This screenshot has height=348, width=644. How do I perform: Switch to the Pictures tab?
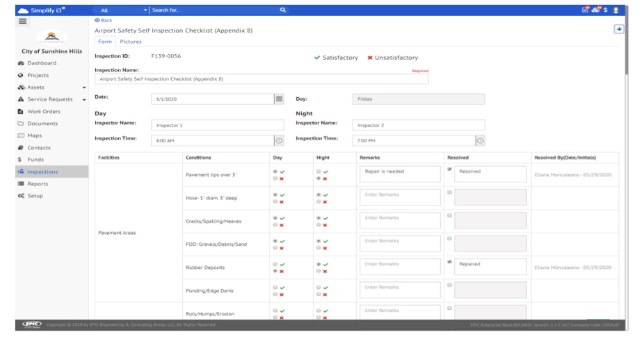[x=130, y=42]
